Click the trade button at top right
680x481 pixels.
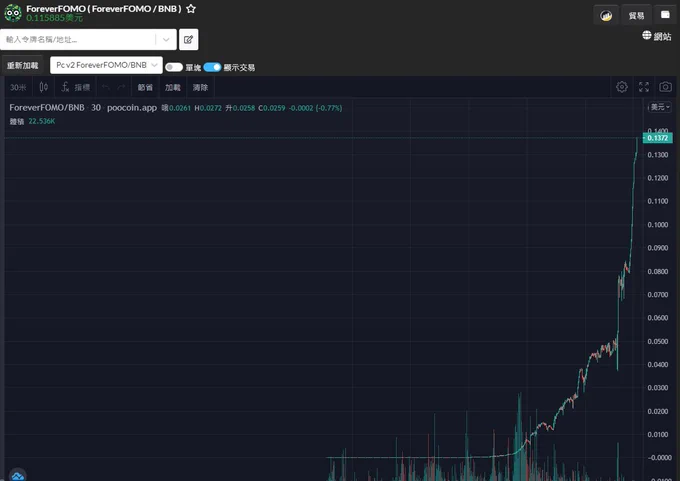coord(636,16)
